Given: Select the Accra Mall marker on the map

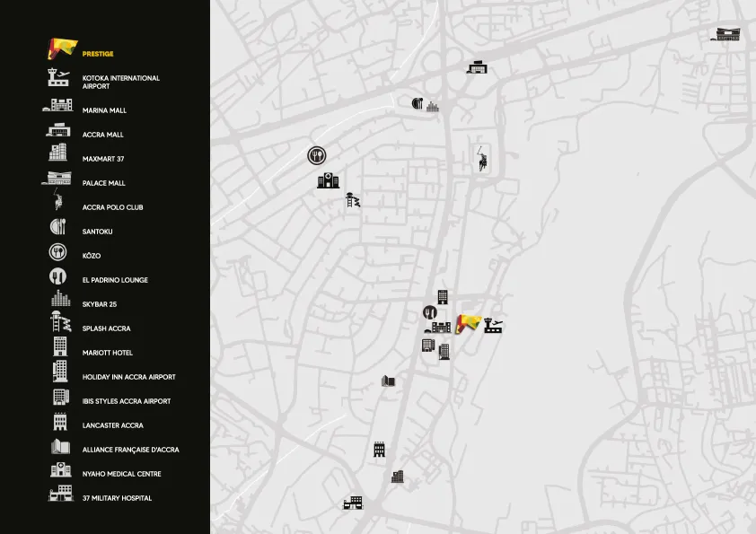Looking at the screenshot, I should 477,67.
